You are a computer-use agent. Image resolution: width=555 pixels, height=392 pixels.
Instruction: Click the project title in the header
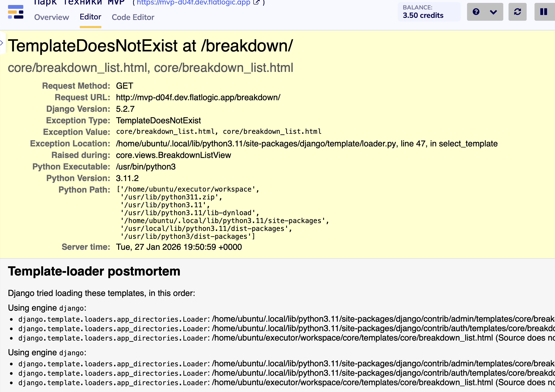click(x=79, y=3)
